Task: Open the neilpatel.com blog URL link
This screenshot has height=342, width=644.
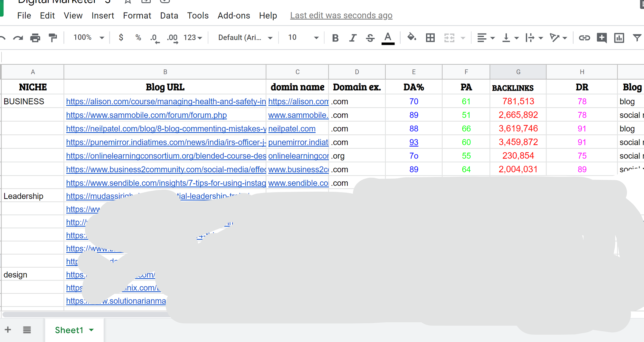Action: tap(166, 128)
